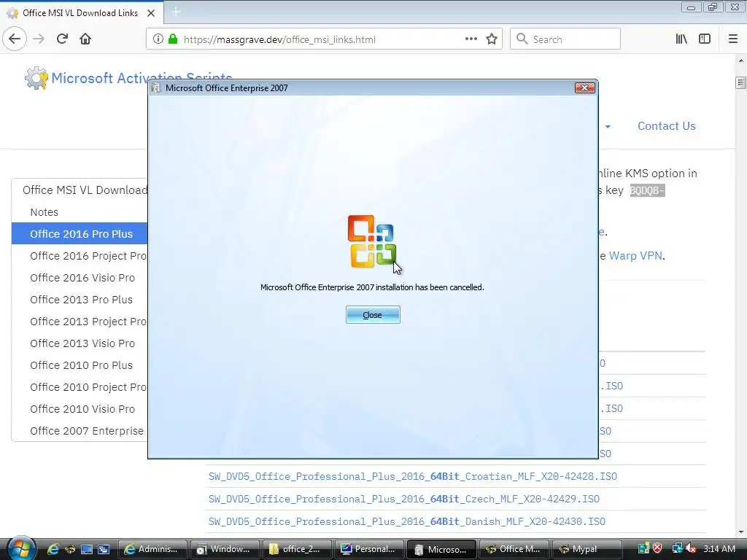
Task: Toggle the sidebar view icon
Action: 705,39
